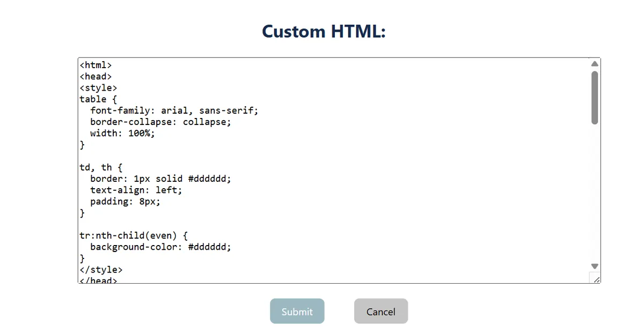Screen dimensions: 644x333
Task: Click the '</style>' closing tag line
Action: (x=101, y=270)
